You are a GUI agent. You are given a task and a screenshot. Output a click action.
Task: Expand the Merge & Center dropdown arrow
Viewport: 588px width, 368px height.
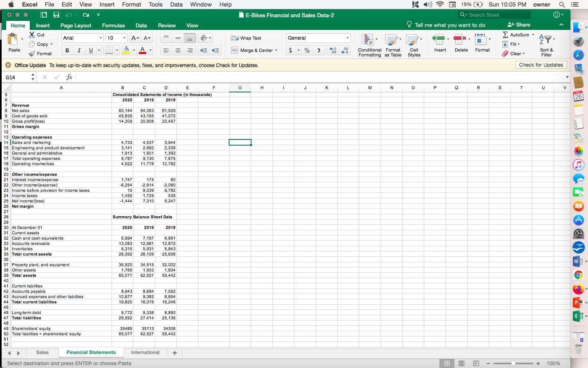click(x=276, y=50)
